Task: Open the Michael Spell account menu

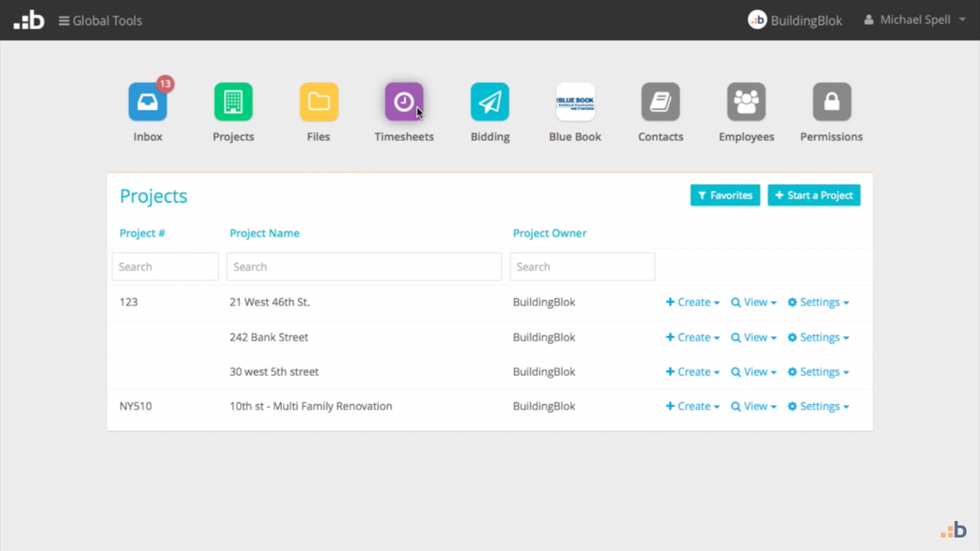Action: tap(914, 20)
